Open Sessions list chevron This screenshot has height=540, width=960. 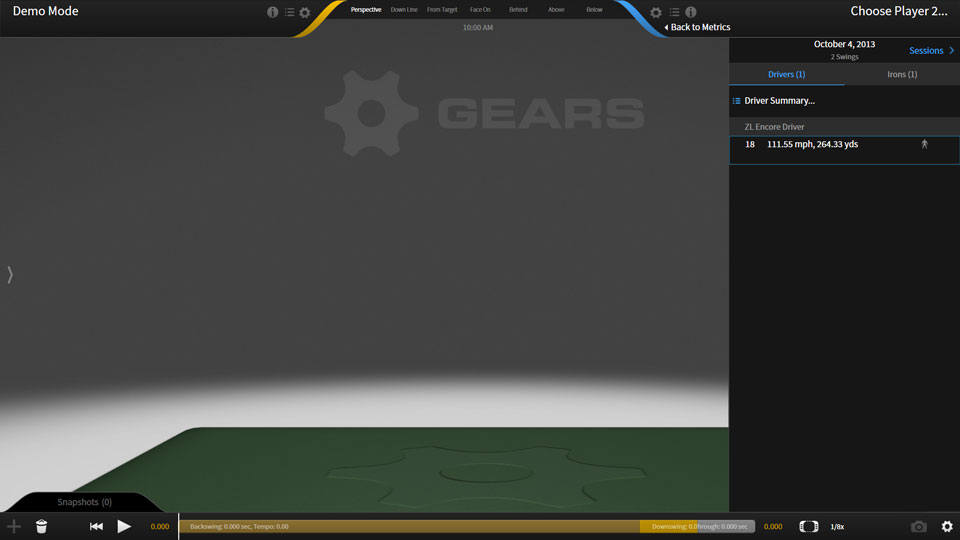point(951,51)
